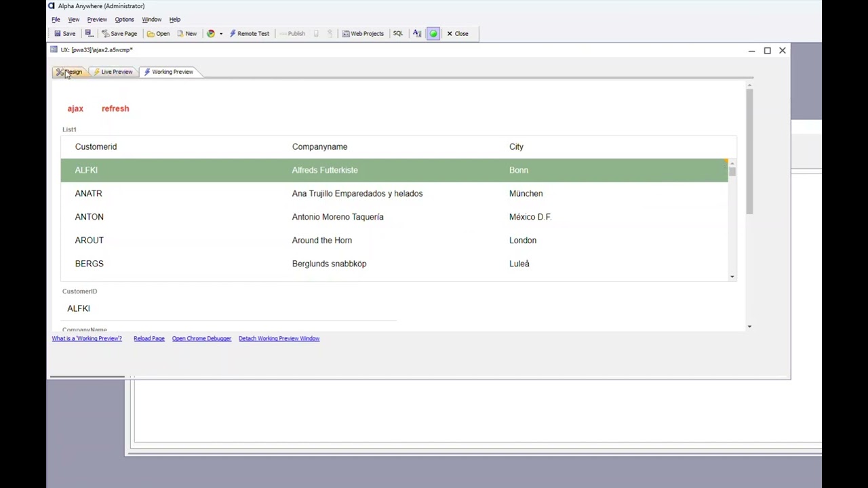Click the Companyname column header

tap(319, 146)
